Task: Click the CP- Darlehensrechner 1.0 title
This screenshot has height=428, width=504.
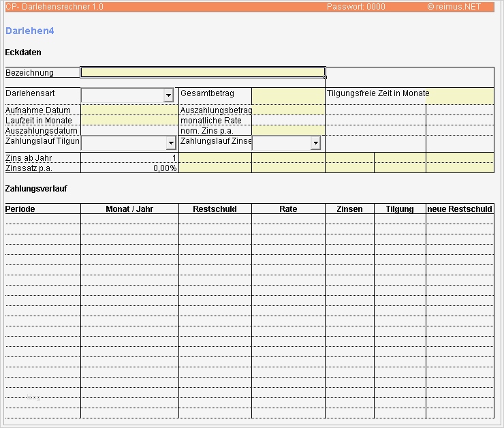Action: tap(54, 7)
